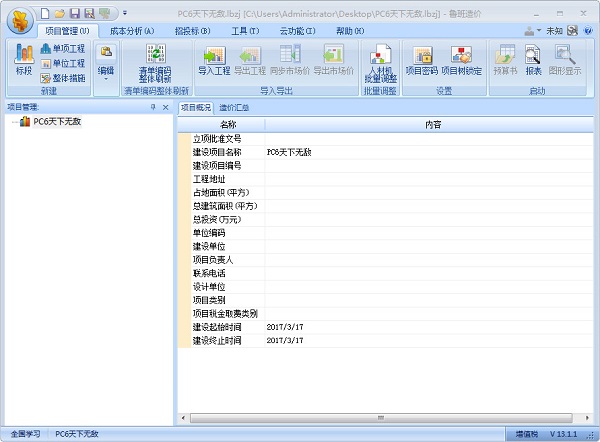Select the 建设项目编号 row label

pyautogui.click(x=217, y=166)
